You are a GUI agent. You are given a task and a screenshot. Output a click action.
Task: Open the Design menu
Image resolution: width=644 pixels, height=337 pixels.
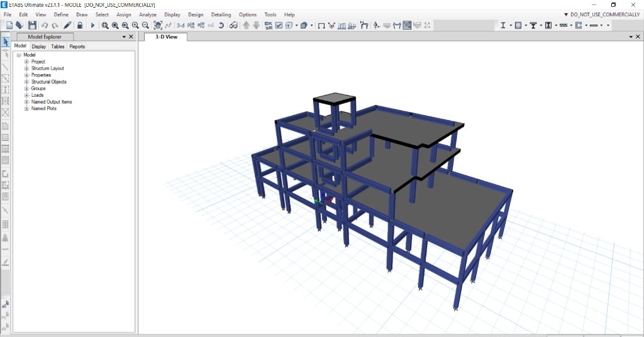(x=196, y=14)
